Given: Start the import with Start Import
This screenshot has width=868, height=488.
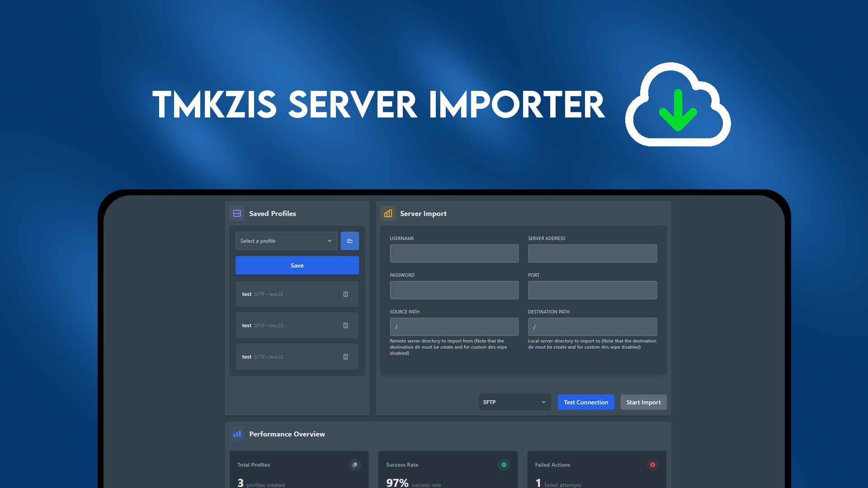Looking at the screenshot, I should click(643, 402).
